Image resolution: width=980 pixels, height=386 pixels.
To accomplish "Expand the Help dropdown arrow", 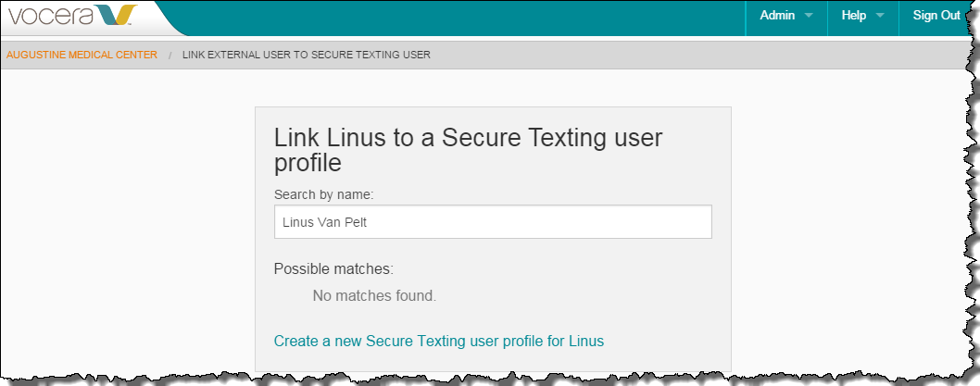I will click(879, 16).
